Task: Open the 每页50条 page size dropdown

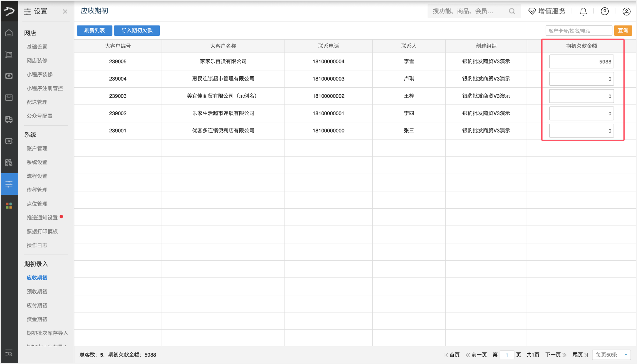Action: 611,355
